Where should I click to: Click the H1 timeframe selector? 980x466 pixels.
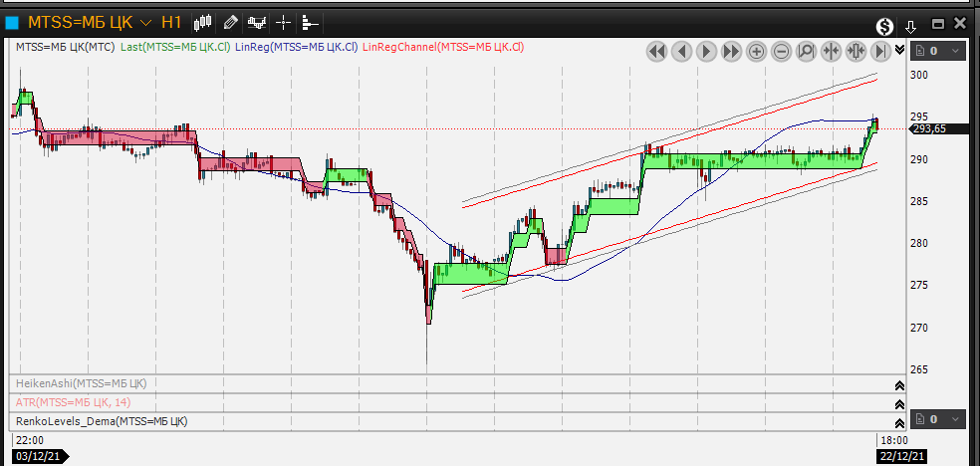click(171, 21)
